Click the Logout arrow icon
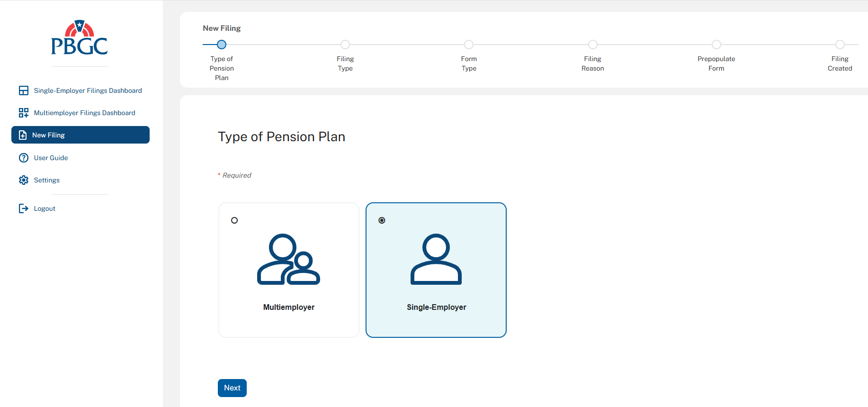This screenshot has width=868, height=407. [x=24, y=208]
